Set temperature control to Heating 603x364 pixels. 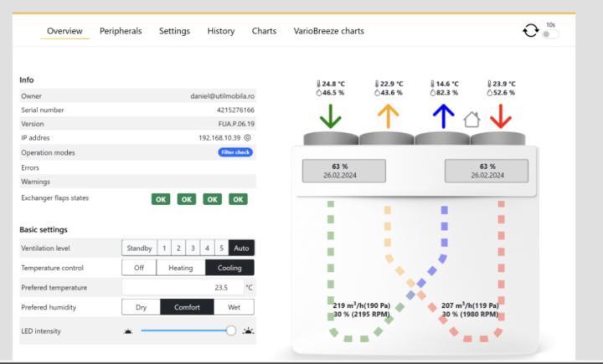pyautogui.click(x=181, y=268)
